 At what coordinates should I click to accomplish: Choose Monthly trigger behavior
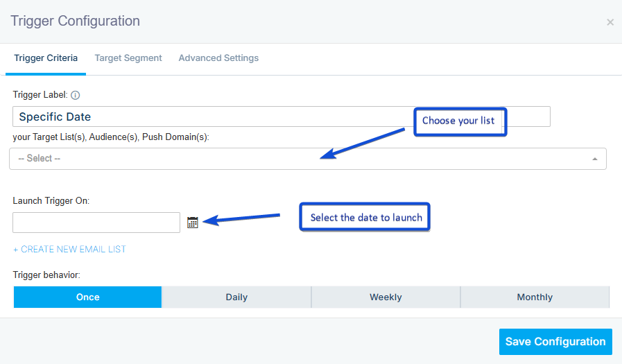tap(535, 297)
